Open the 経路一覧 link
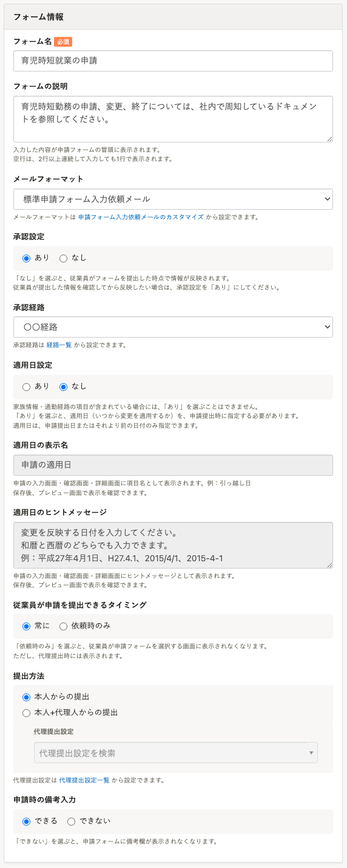Viewport: 347px width, 868px height. coord(59,345)
